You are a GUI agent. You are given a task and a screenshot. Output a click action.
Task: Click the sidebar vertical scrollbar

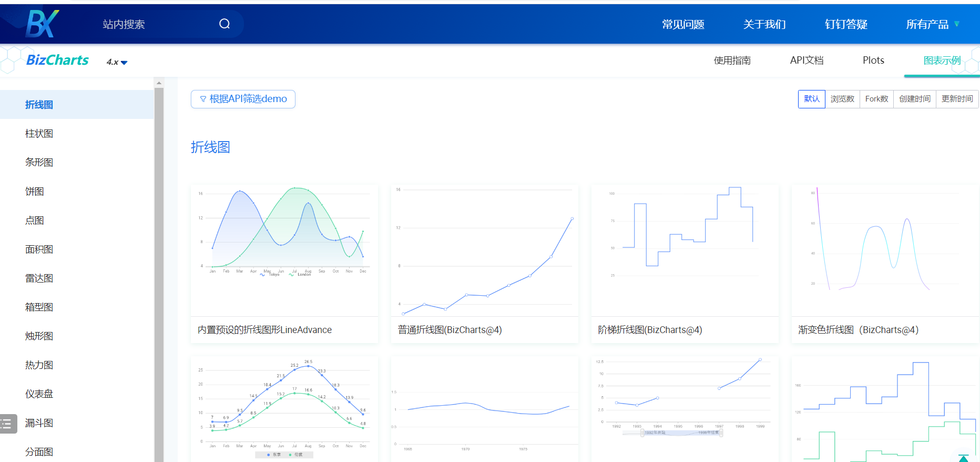159,274
